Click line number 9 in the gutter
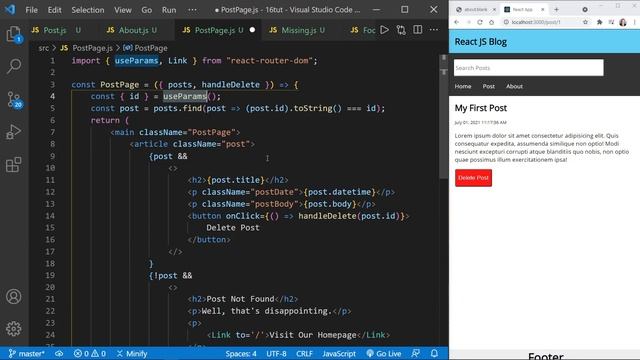 point(52,156)
